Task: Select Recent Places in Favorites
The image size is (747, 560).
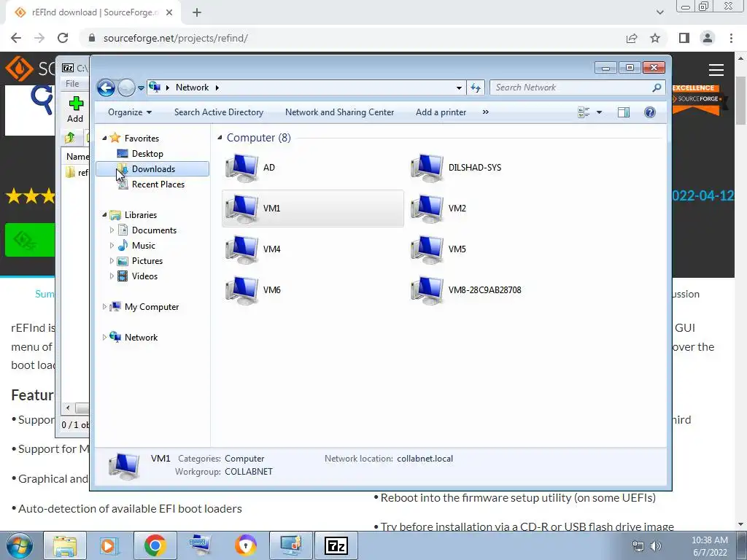Action: [x=158, y=184]
